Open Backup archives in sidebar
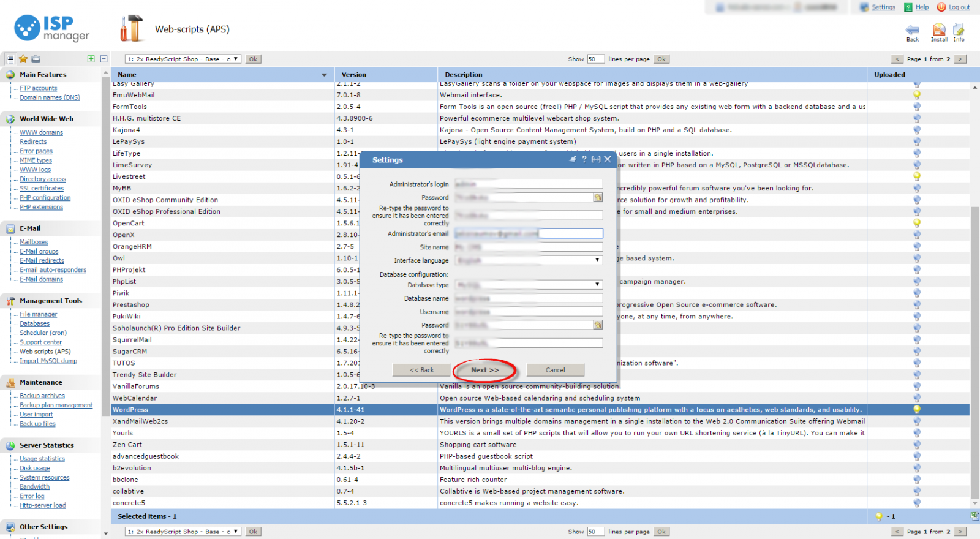Image resolution: width=980 pixels, height=539 pixels. click(x=42, y=396)
